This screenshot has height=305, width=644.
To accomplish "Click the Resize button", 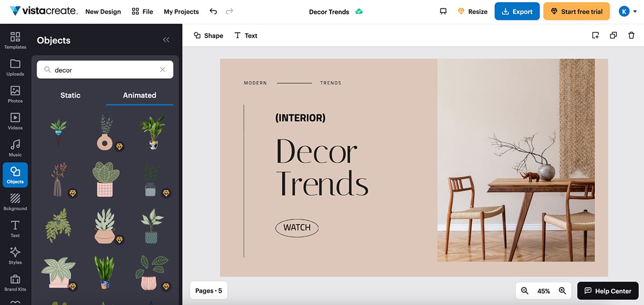I will coord(472,11).
